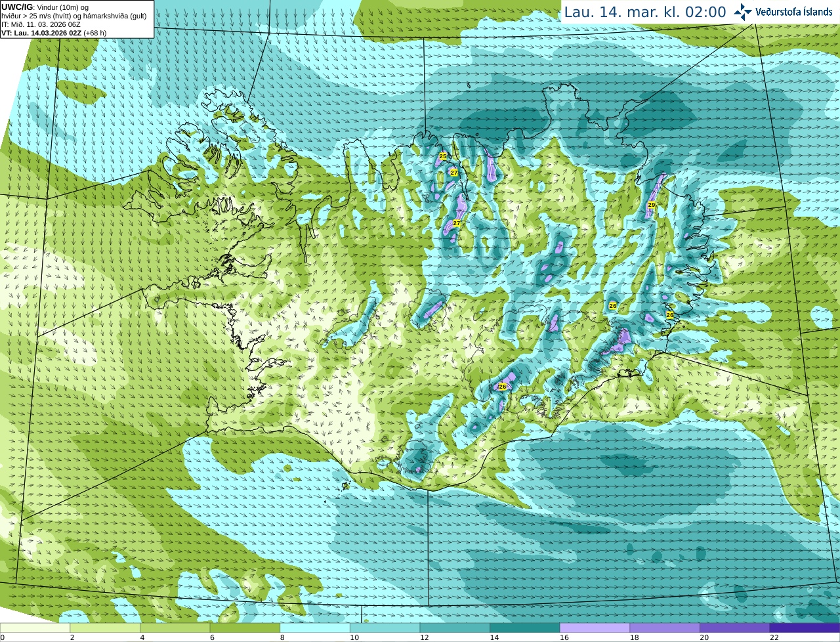Pick the 10–12 m/s light teal legend swatch
Image resolution: width=840 pixels, height=642 pixels.
[385, 628]
